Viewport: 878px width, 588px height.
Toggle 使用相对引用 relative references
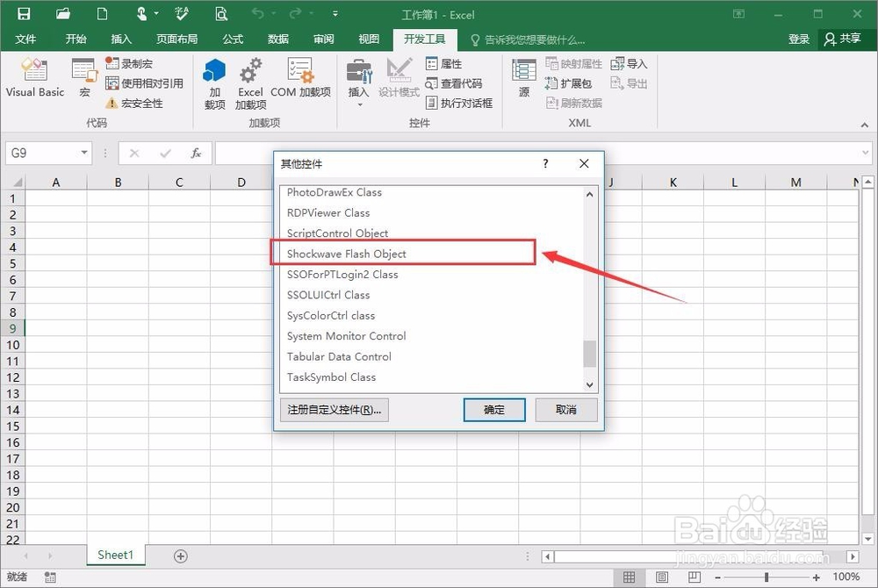(x=145, y=83)
